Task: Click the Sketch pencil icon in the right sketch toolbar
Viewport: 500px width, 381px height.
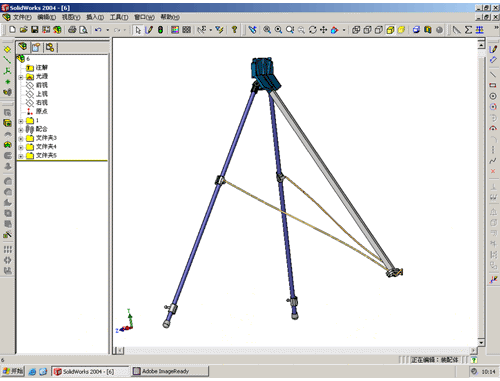Action: tap(493, 49)
